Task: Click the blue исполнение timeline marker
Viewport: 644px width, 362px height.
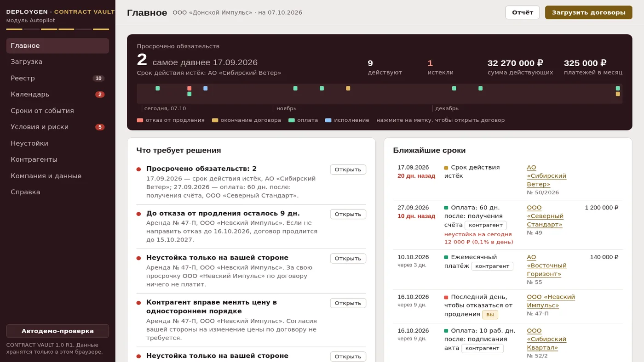Action: coord(206,88)
